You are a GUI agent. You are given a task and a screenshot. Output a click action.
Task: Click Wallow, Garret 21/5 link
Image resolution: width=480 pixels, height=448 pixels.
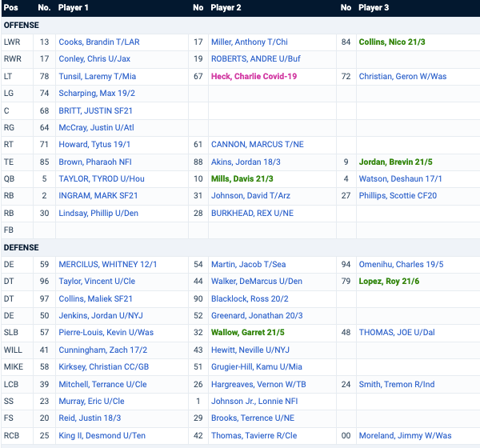[248, 332]
